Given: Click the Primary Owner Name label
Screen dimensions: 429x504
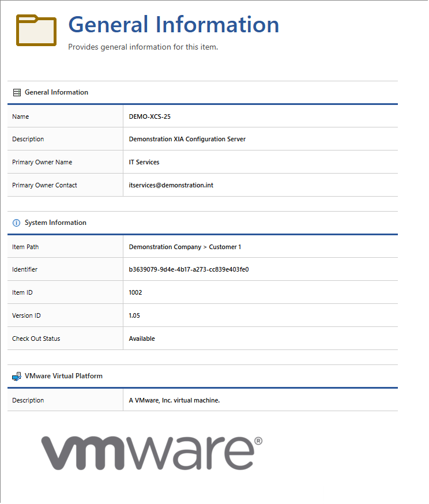Looking at the screenshot, I should (x=42, y=162).
